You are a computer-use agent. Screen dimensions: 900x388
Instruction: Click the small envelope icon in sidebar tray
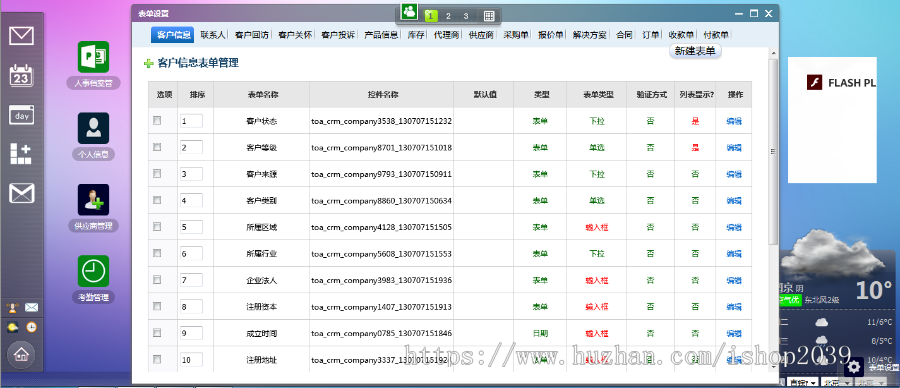coord(32,308)
